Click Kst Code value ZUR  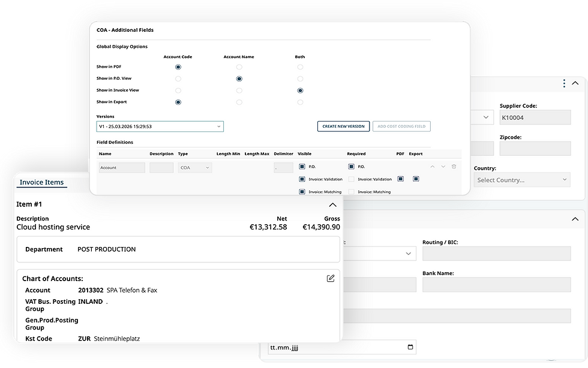85,339
